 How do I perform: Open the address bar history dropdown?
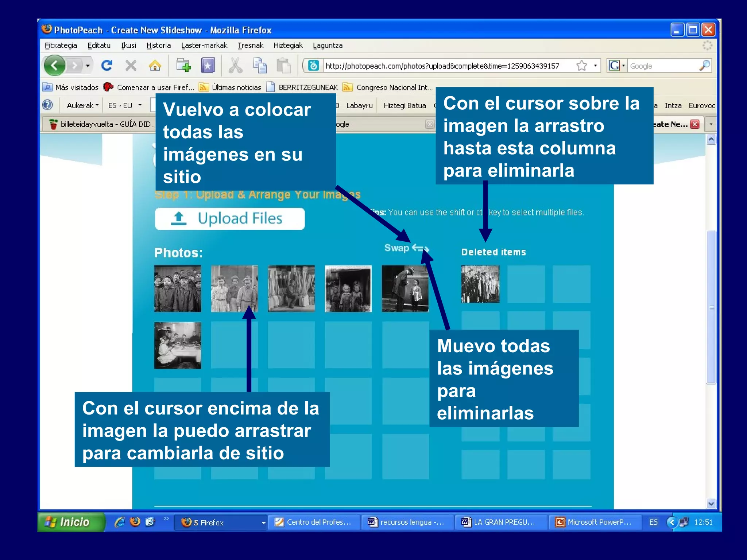coord(595,66)
